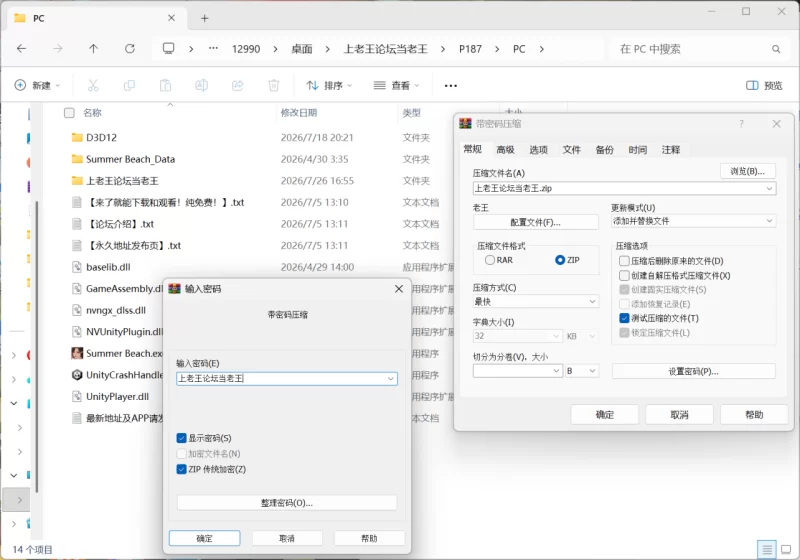800x560 pixels.
Task: Open the three-dot more options menu
Action: click(x=451, y=86)
